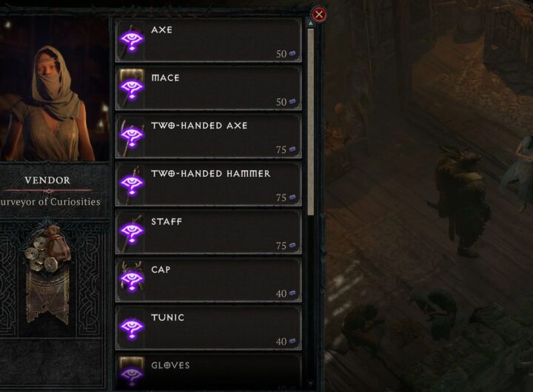Click the Staff item eye icon
Screen dimensions: 533x392
[132, 232]
